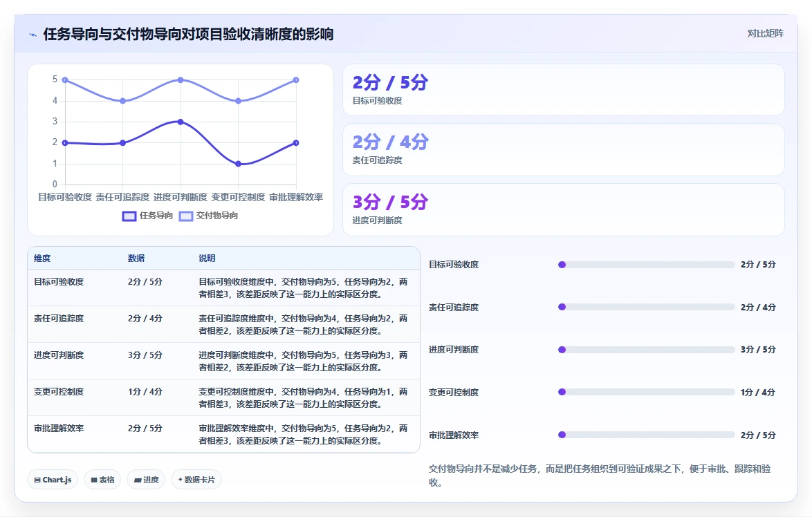Click the 变更可控制度 x-axis label
Screen dimensions: 812x517
238,197
